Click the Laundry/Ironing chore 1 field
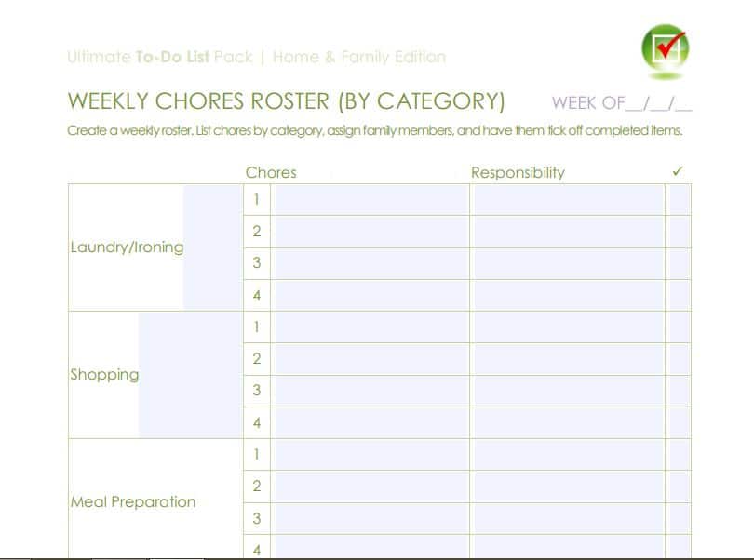Screen dimensions: 754x560 (x=370, y=200)
